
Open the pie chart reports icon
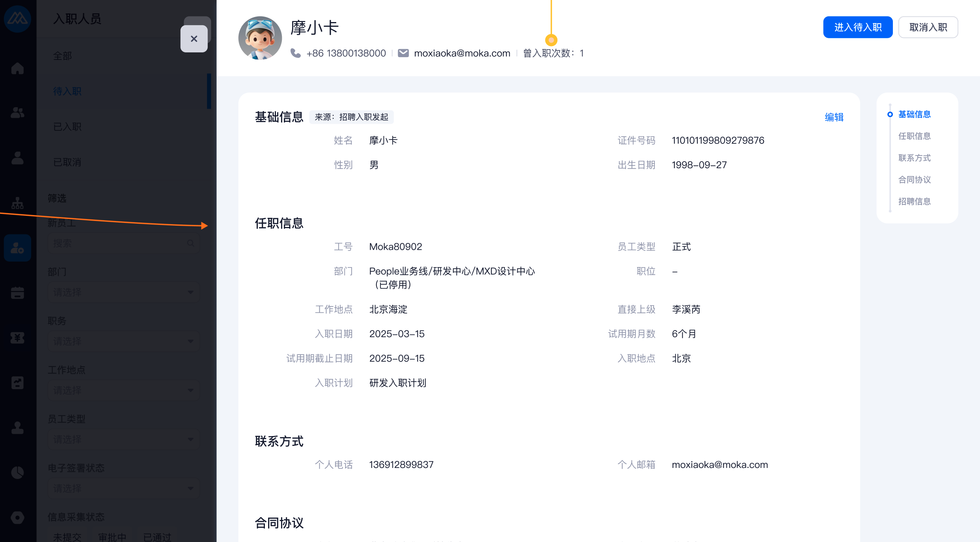[x=17, y=472]
